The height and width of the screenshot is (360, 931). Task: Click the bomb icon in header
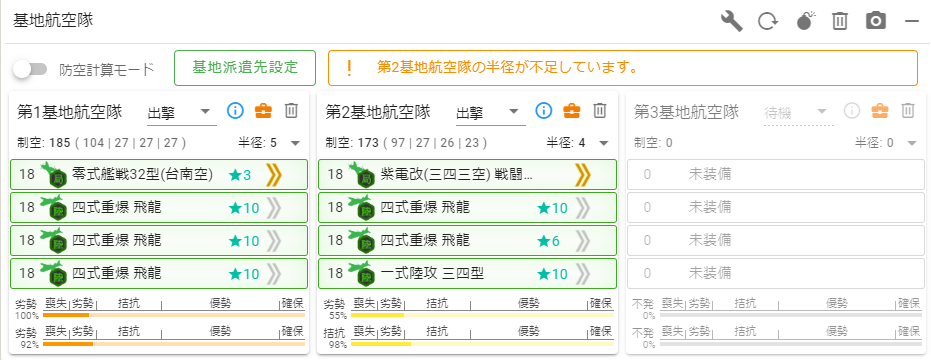(805, 21)
